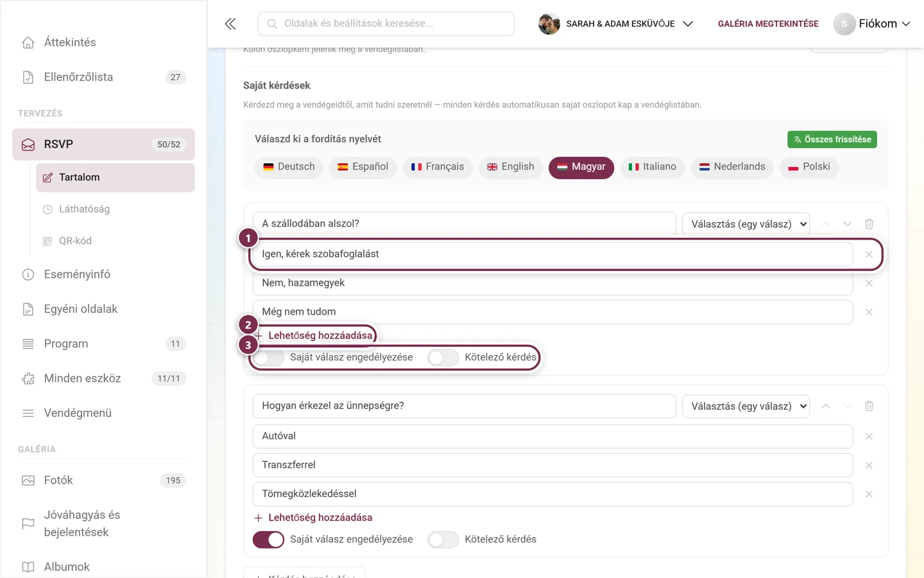Screen dimensions: 924x578
Task: Delete the 'Hogyan érkezel az ünnepségre?' question trash icon
Action: click(x=869, y=406)
